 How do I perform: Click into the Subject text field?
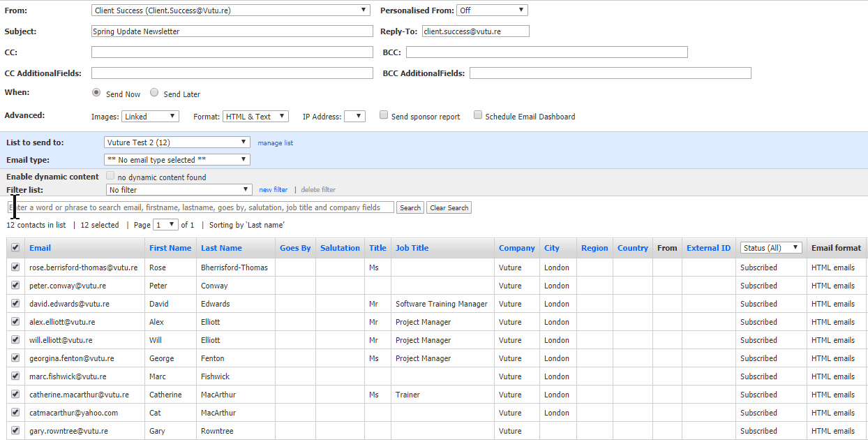tap(232, 31)
